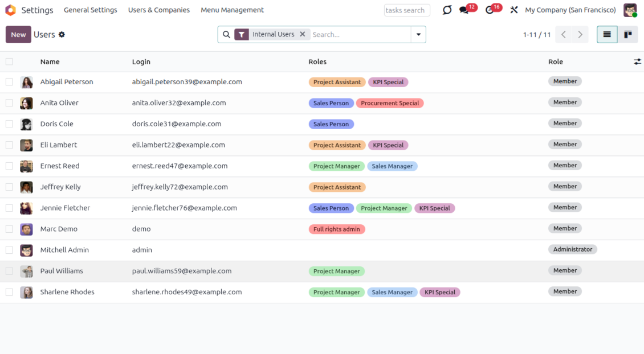The image size is (644, 354).
Task: Switch to Kanban view
Action: coord(627,35)
